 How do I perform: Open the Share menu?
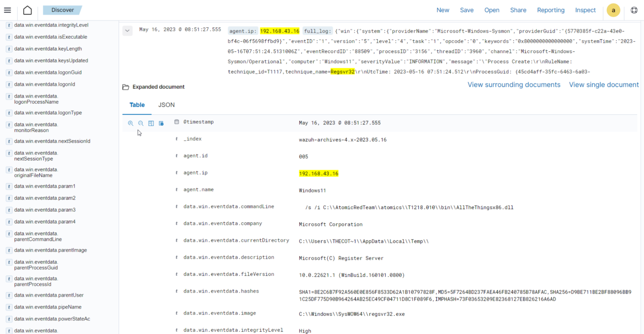point(518,10)
